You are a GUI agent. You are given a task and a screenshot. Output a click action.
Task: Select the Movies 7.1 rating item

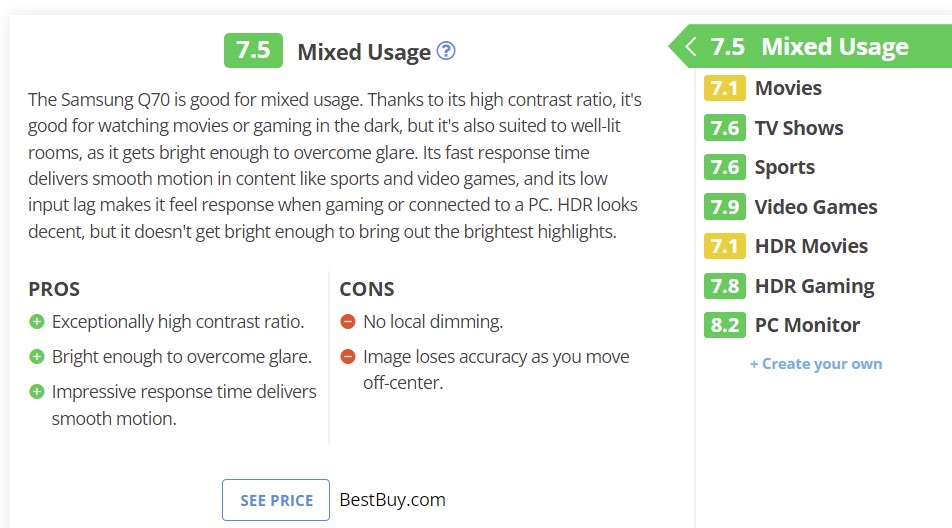click(763, 88)
